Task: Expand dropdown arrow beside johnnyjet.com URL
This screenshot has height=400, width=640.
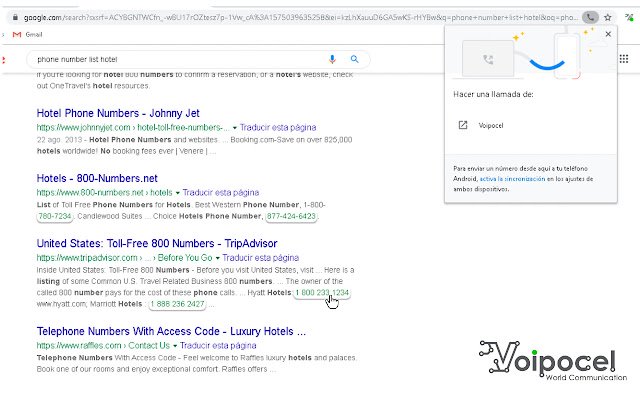Action: click(235, 128)
